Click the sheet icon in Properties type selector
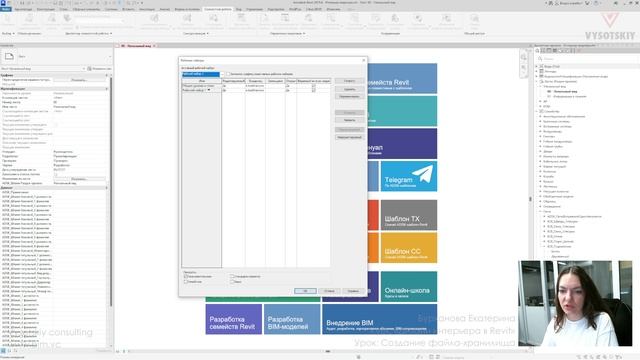This screenshot has height=360, width=640. (x=9, y=56)
